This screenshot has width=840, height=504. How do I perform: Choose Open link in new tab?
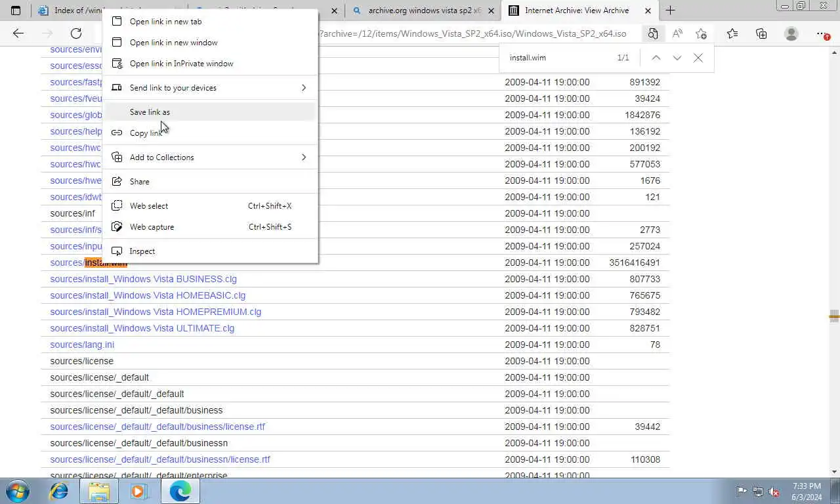tap(210, 22)
